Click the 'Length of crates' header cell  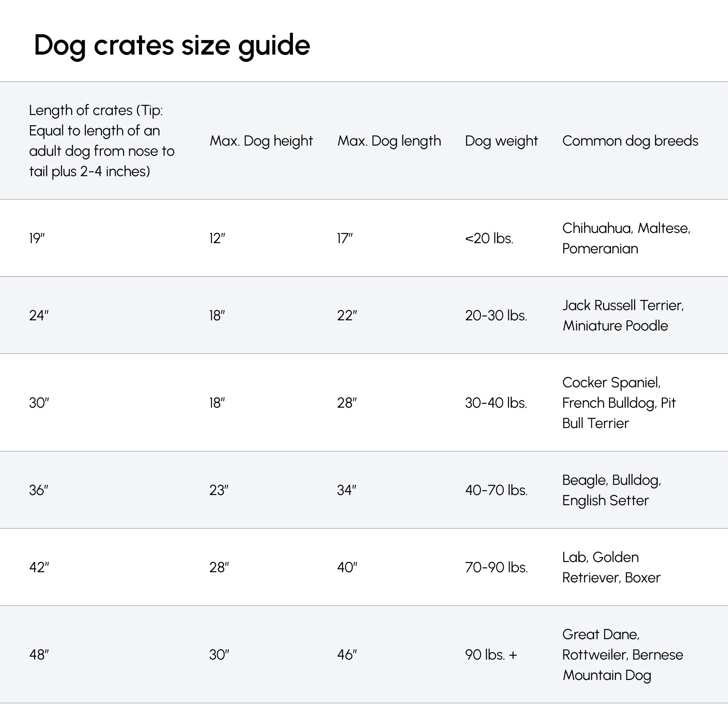(101, 141)
